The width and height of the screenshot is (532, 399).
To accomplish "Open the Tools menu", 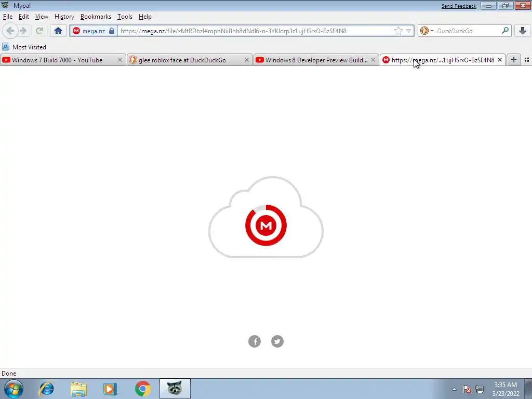I will (125, 17).
